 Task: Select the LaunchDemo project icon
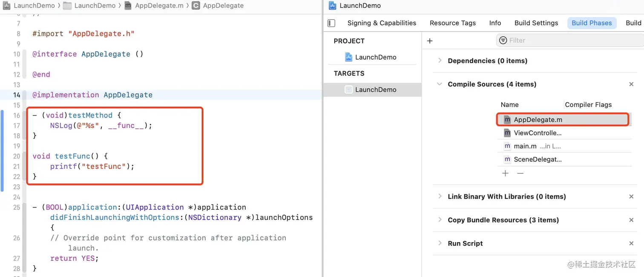[x=348, y=57]
